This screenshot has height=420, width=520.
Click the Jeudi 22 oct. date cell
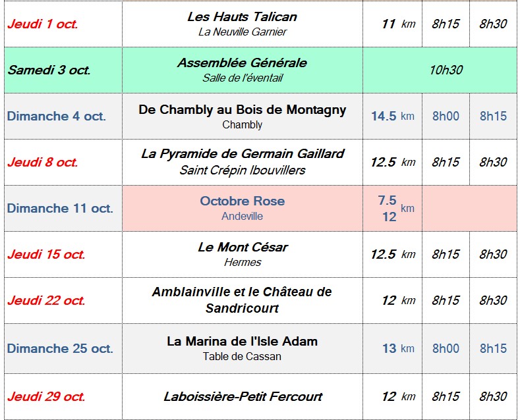pos(63,300)
